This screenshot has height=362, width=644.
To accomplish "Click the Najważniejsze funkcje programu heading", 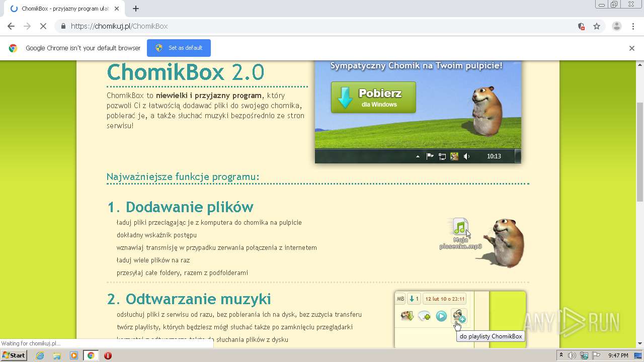I will pyautogui.click(x=183, y=177).
